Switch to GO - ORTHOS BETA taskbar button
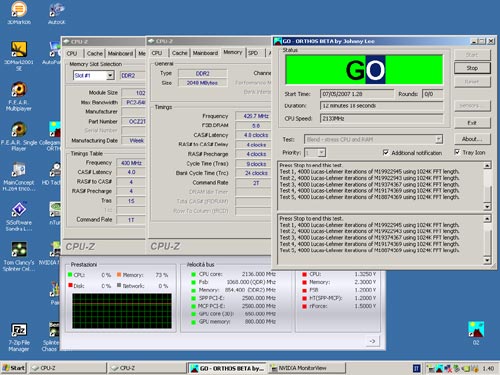 pos(227,368)
